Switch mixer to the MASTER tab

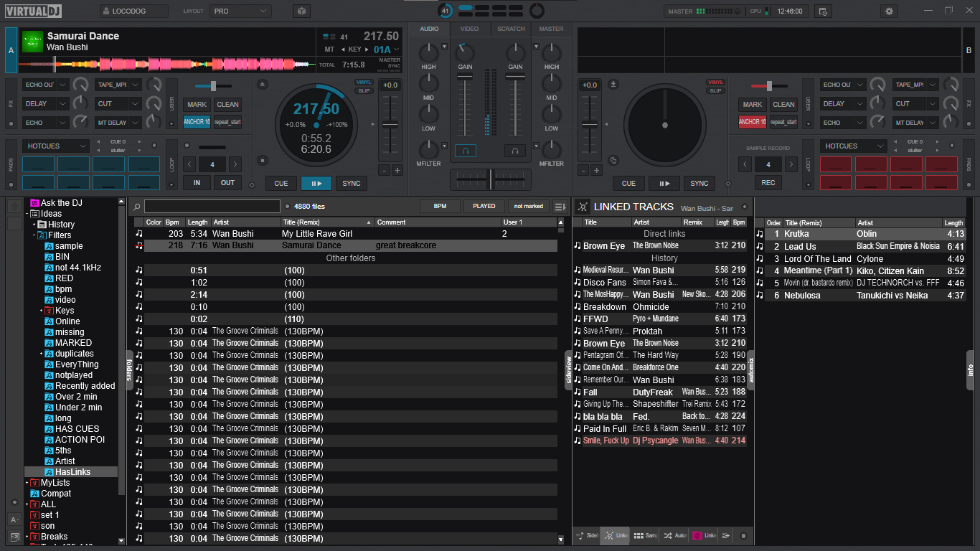(551, 29)
